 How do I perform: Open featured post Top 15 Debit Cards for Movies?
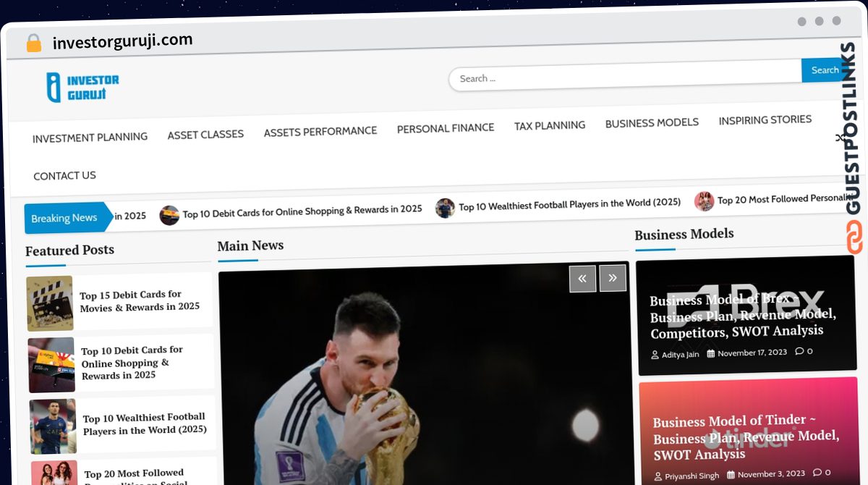[x=140, y=301]
